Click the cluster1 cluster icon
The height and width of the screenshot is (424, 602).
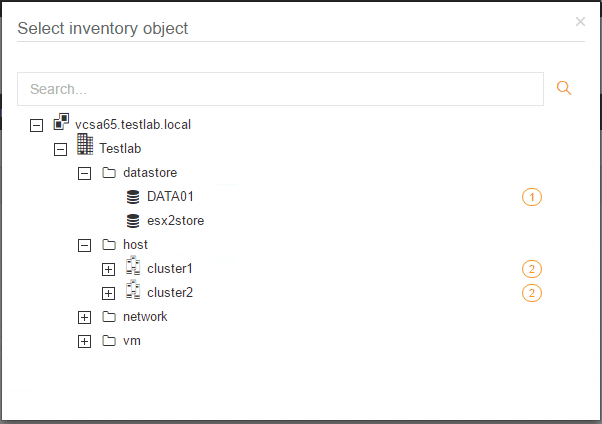coord(133,268)
